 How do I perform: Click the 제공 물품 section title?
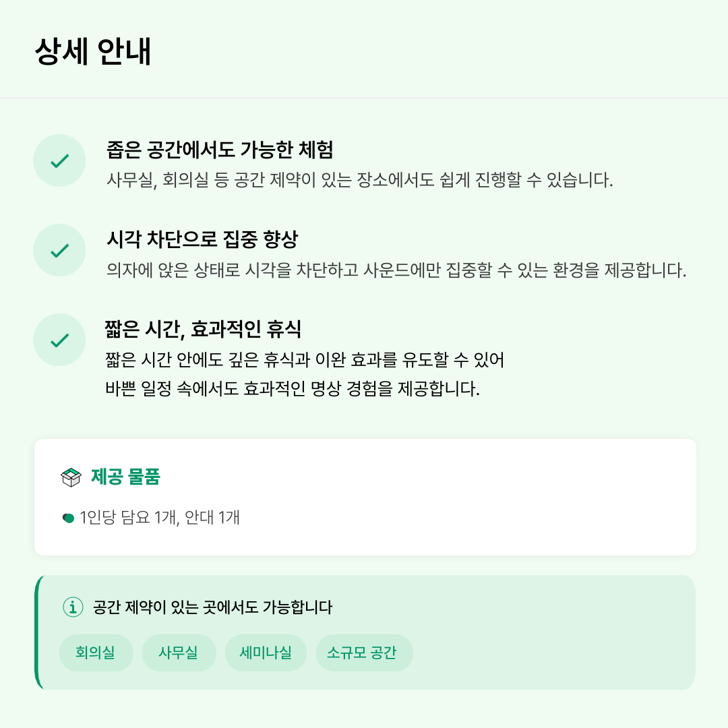pyautogui.click(x=125, y=477)
